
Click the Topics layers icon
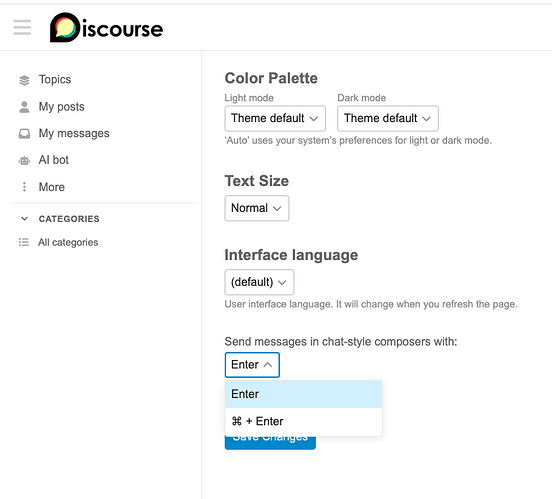coord(24,80)
